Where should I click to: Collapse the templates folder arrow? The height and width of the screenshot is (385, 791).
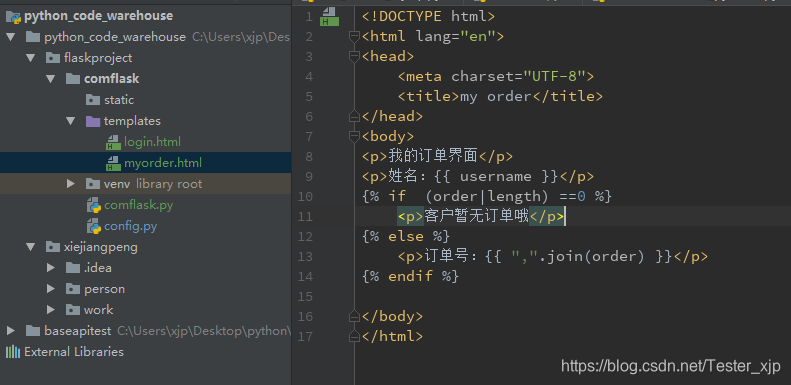pos(71,121)
